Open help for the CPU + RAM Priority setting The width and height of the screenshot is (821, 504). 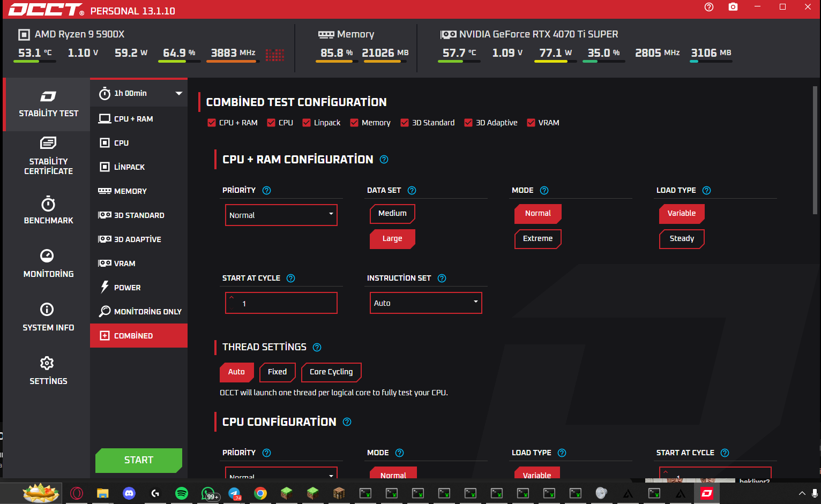266,191
